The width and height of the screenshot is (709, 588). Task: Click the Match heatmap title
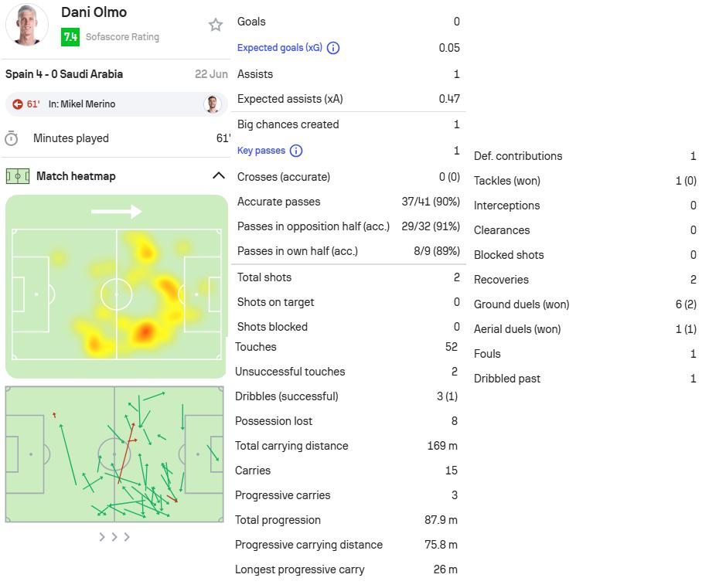76,176
